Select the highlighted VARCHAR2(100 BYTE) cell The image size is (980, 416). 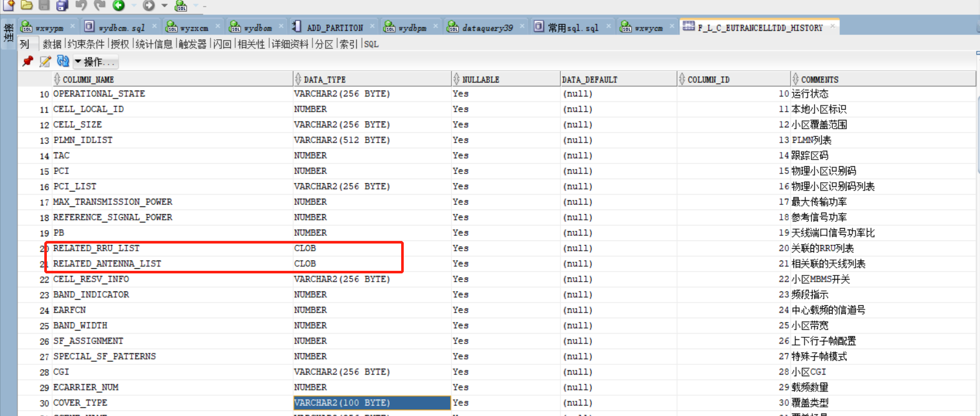tap(372, 403)
